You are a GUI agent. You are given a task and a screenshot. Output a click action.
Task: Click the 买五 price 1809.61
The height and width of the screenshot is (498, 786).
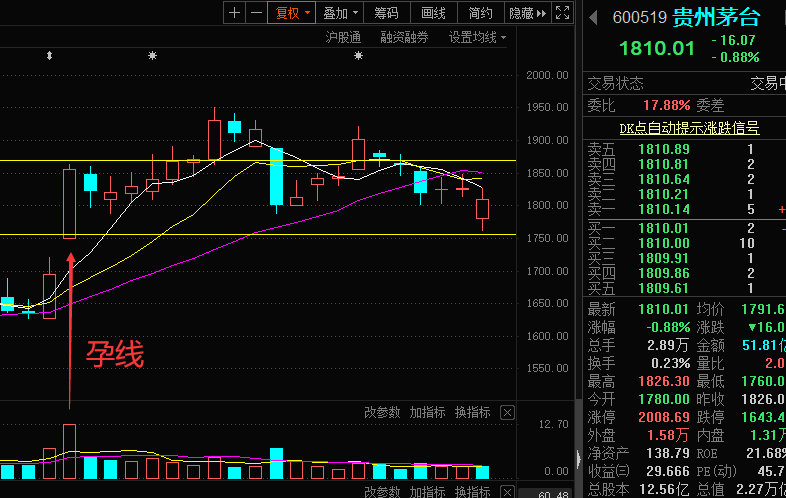pos(664,289)
